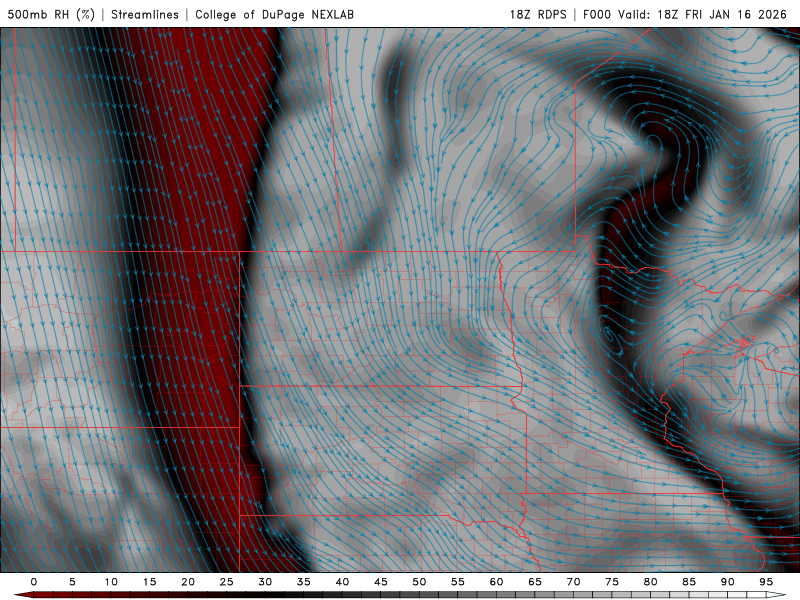Viewport: 800px width, 600px height.
Task: Click the small elongated streamline eddy on the map
Action: pyautogui.click(x=609, y=335)
